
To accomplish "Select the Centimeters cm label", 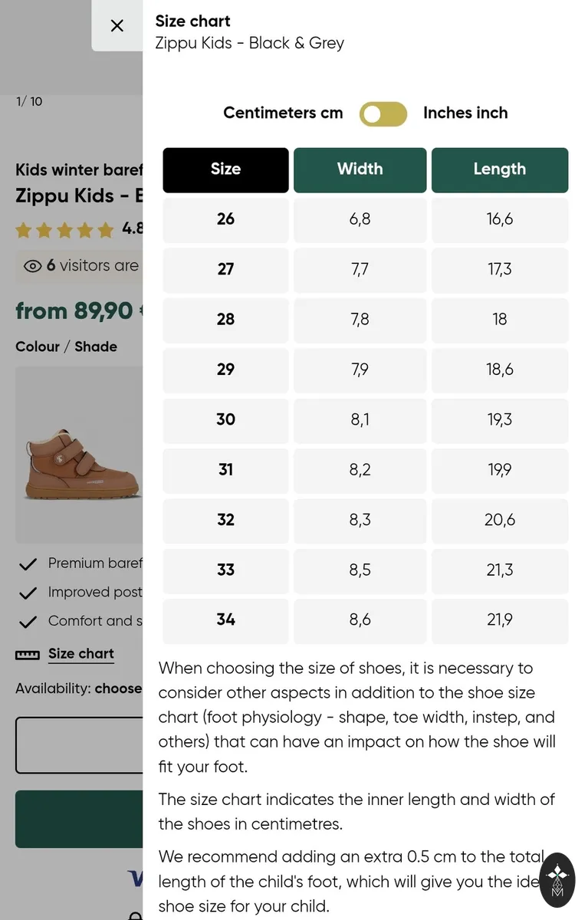I will pyautogui.click(x=283, y=113).
